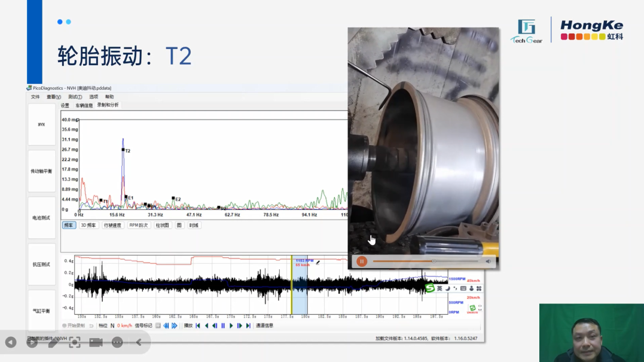Open 抗压测试 in sidebar
The image size is (644, 362).
tap(41, 264)
